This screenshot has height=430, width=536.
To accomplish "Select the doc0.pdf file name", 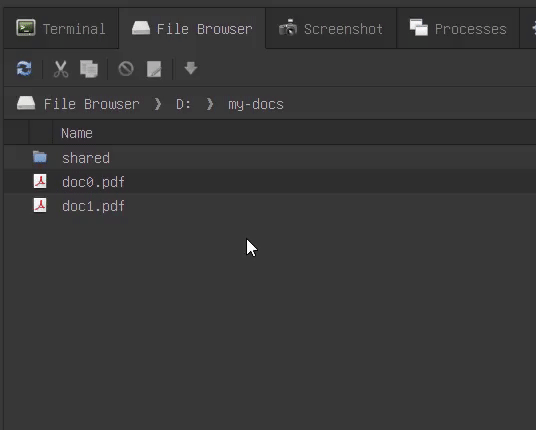I will coord(93,182).
